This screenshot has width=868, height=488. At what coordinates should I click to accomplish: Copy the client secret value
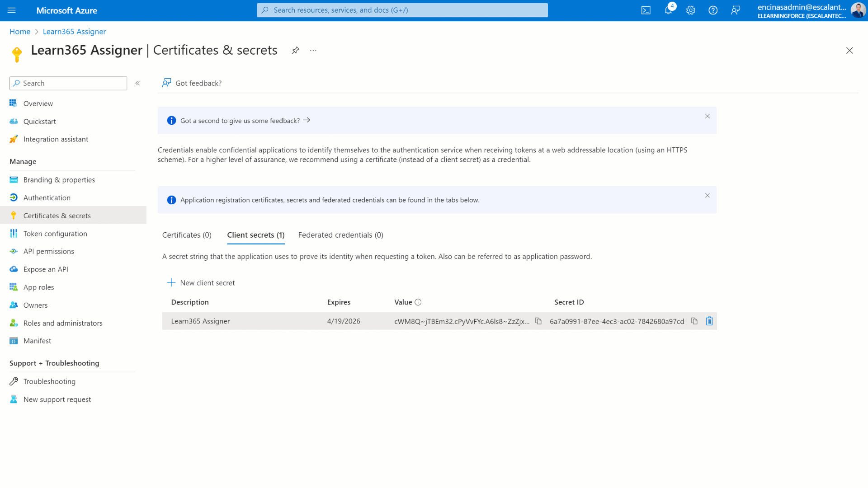point(538,321)
